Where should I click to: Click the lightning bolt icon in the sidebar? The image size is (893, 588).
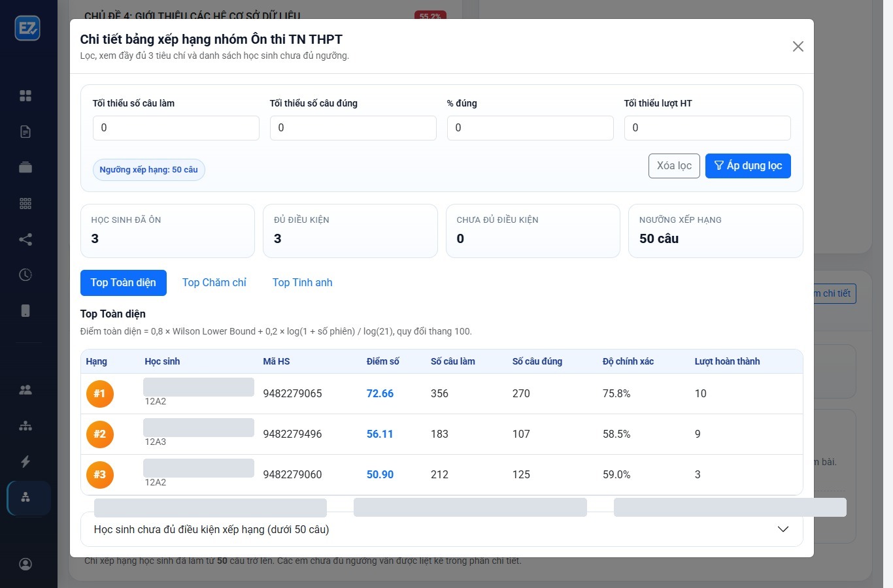pos(25,461)
